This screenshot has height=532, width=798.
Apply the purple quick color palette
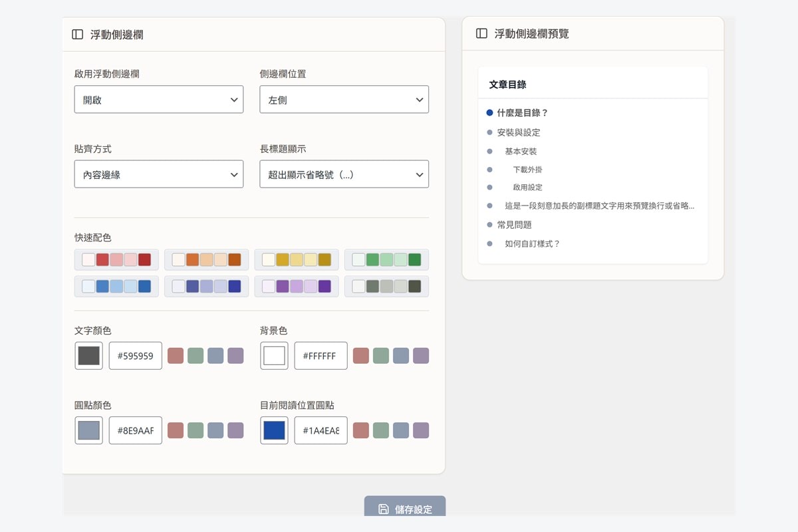[297, 286]
